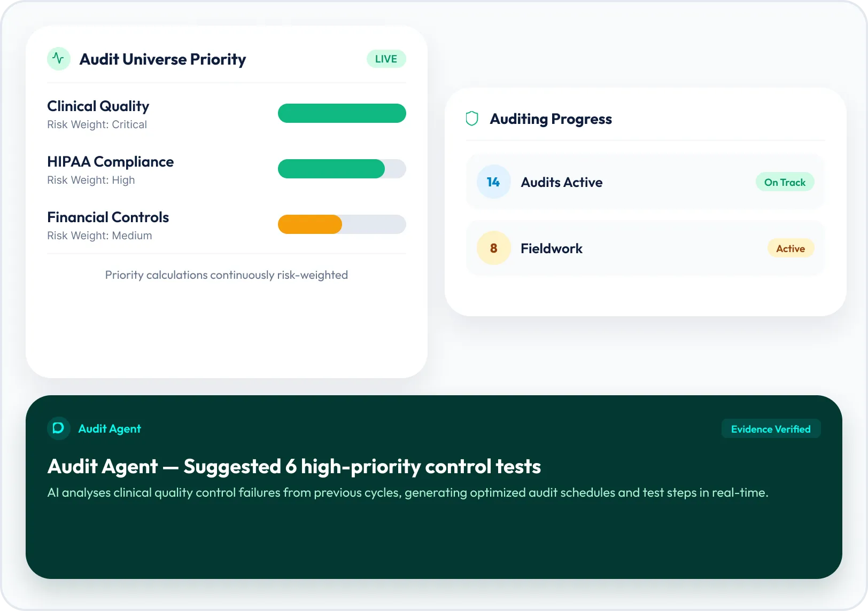Screen dimensions: 868x611
Task: Select the Clinical Quality label
Action: point(98,106)
